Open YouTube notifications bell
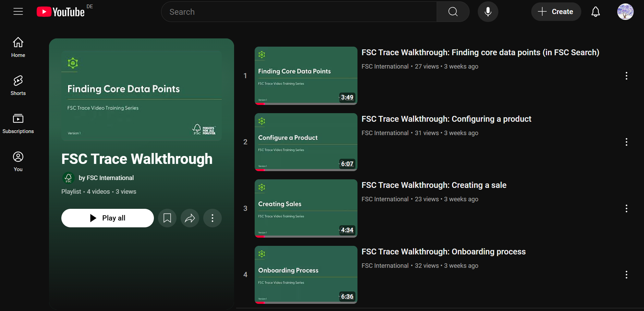This screenshot has height=311, width=644. point(595,11)
